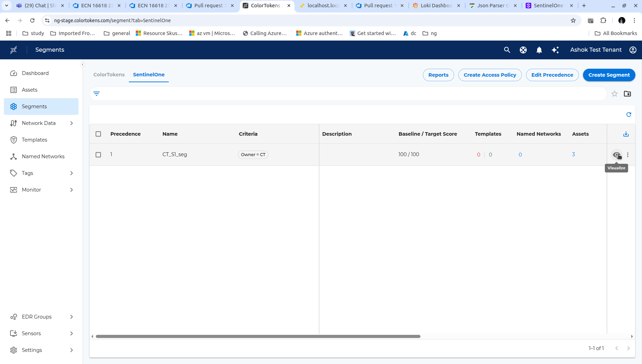Open the user account profile icon
642x364 pixels.
pos(633,50)
